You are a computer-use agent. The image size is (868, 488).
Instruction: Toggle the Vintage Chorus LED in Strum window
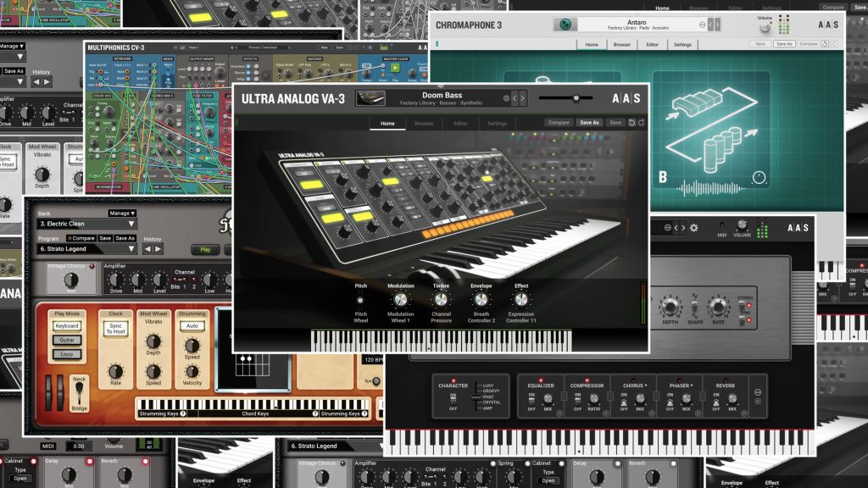pos(92,267)
